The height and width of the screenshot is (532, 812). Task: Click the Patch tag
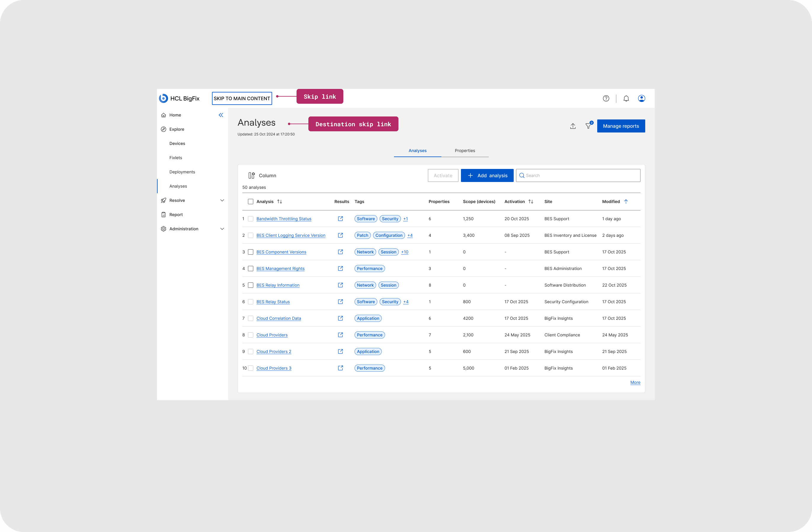362,235
